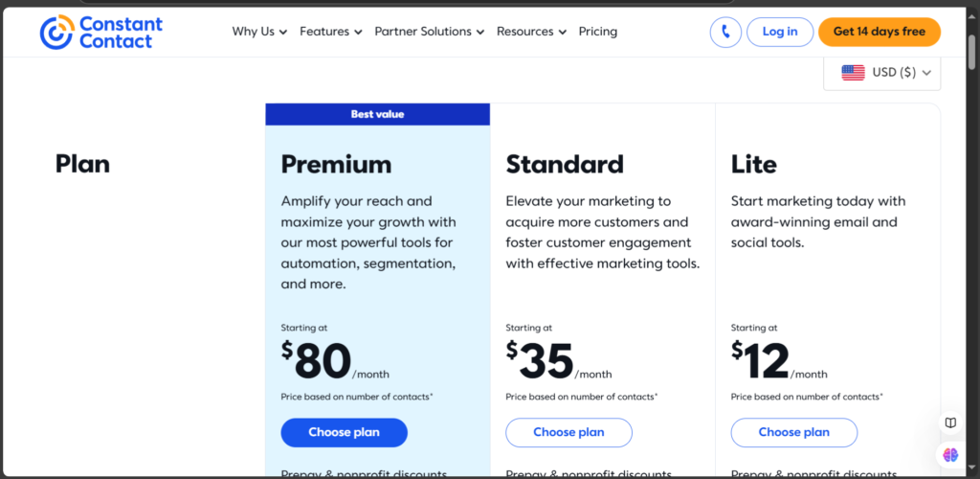Click Get 14 days free button

(880, 32)
